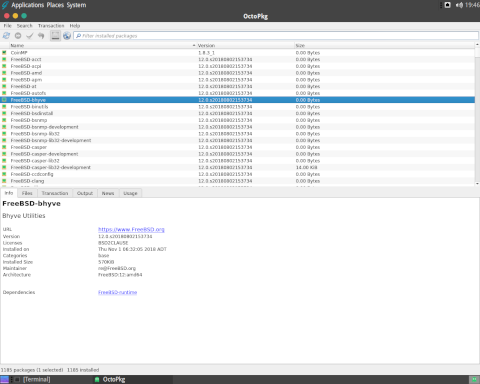Select the FreeBSD-casper-lib32-development package row
Viewport: 480px width, 384px height.
pyautogui.click(x=237, y=167)
